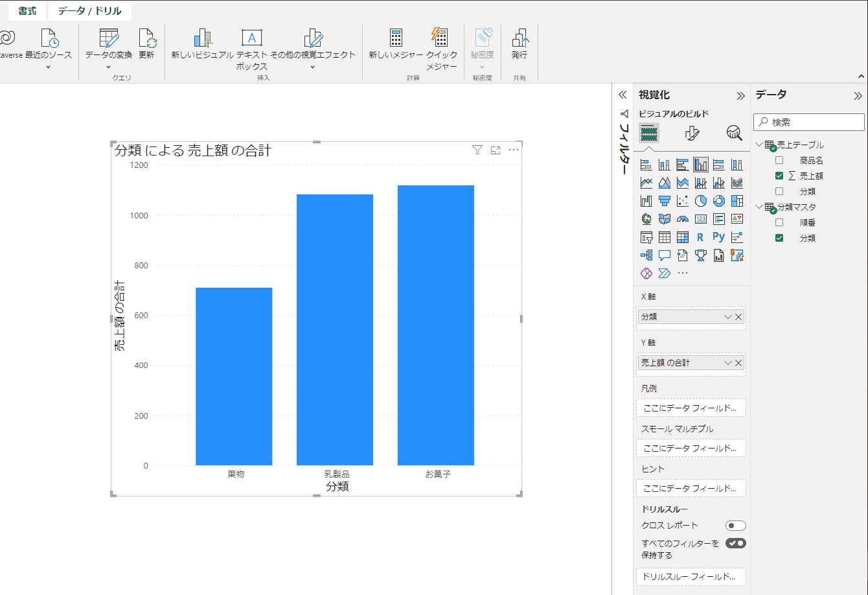Select the map visual with globe icon
Image resolution: width=868 pixels, height=595 pixels.
coord(646,218)
